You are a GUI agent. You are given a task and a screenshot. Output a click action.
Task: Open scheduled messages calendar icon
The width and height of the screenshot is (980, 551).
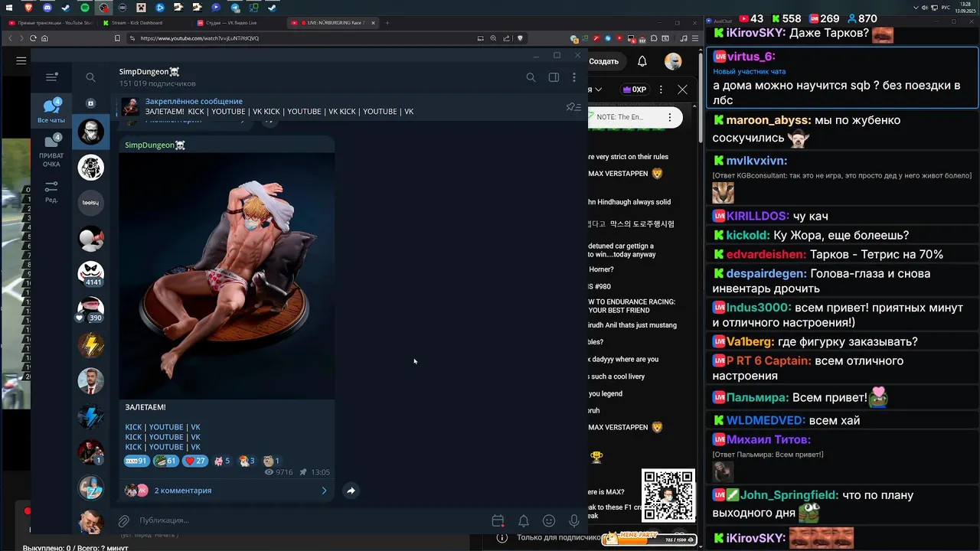tap(498, 521)
